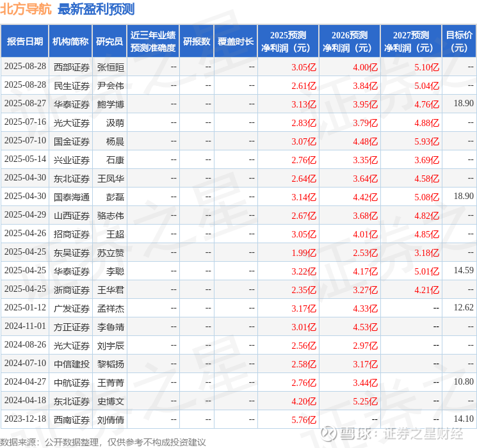This screenshot has width=477, height=448.
Task: Select 方正证券 institution cell
Action: pos(72,327)
